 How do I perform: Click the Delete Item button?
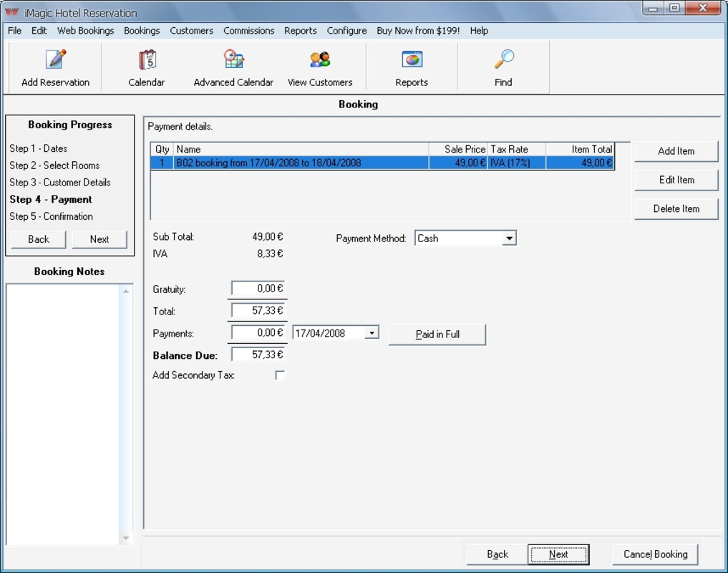pos(676,208)
